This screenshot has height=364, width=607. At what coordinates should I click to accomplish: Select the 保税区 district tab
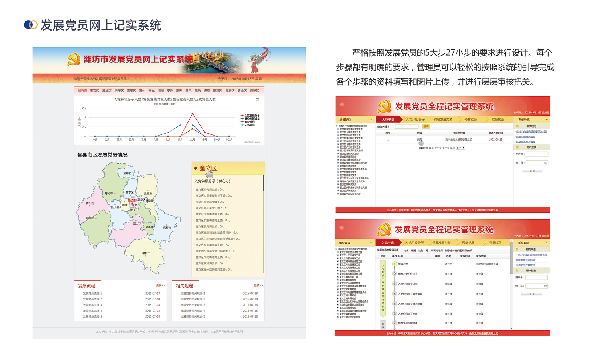[255, 91]
